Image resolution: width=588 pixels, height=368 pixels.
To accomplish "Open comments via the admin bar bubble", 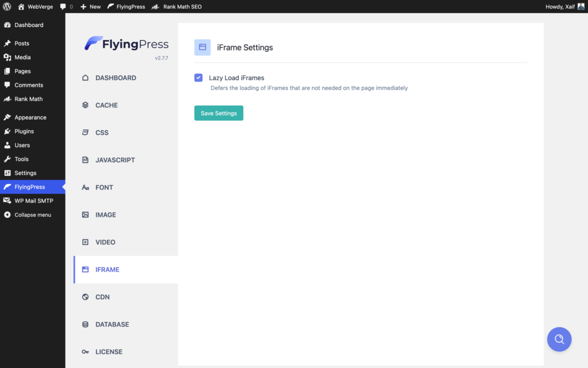I will (x=65, y=6).
